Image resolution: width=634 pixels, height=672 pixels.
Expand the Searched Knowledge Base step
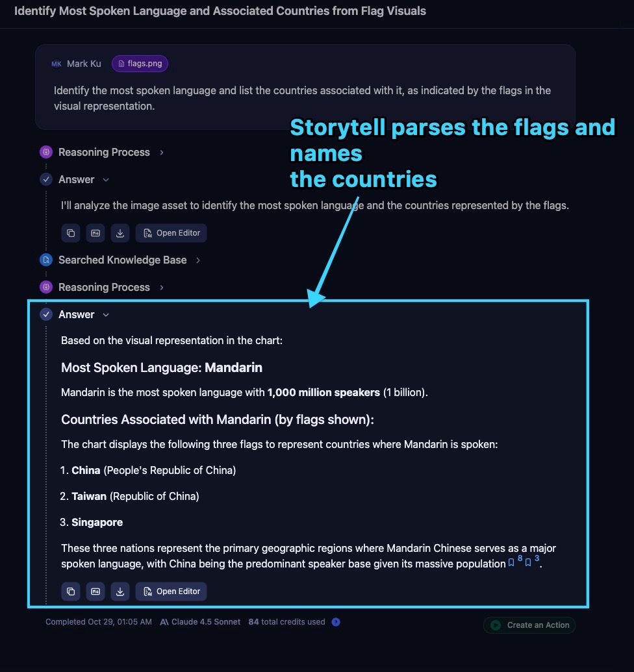point(198,260)
